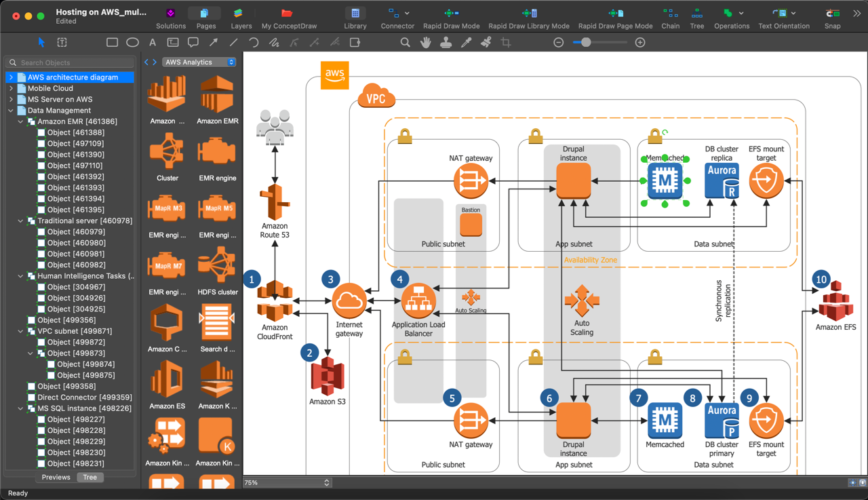Image resolution: width=868 pixels, height=500 pixels.
Task: Expand the AWS architecture diagram tree node
Action: 11,77
